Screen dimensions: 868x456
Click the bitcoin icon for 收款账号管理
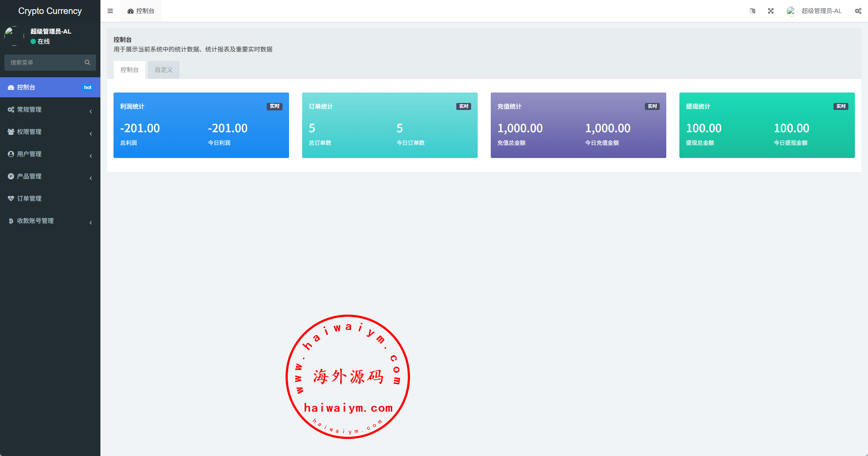pos(11,221)
